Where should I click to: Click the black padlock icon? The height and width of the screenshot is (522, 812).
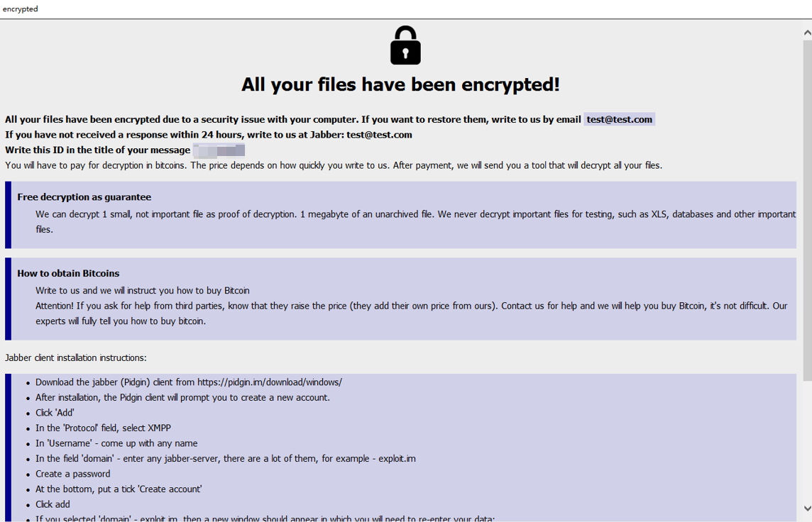coord(405,45)
